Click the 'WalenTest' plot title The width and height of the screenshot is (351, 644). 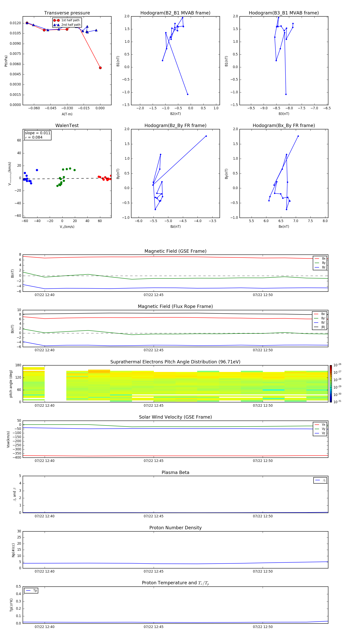pyautogui.click(x=67, y=125)
